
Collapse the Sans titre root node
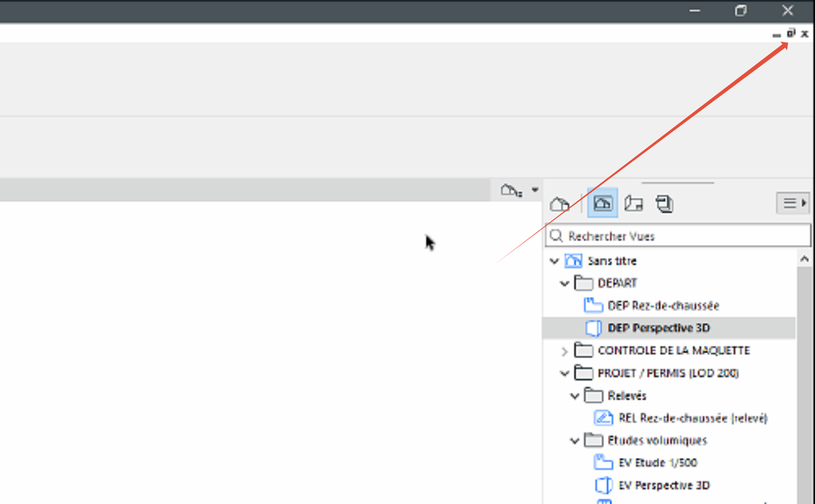click(x=554, y=261)
